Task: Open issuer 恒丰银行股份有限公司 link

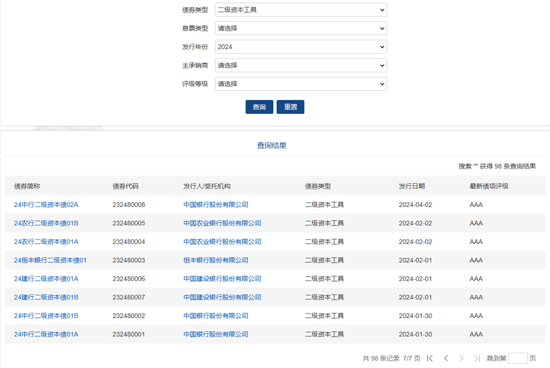Action: (216, 260)
